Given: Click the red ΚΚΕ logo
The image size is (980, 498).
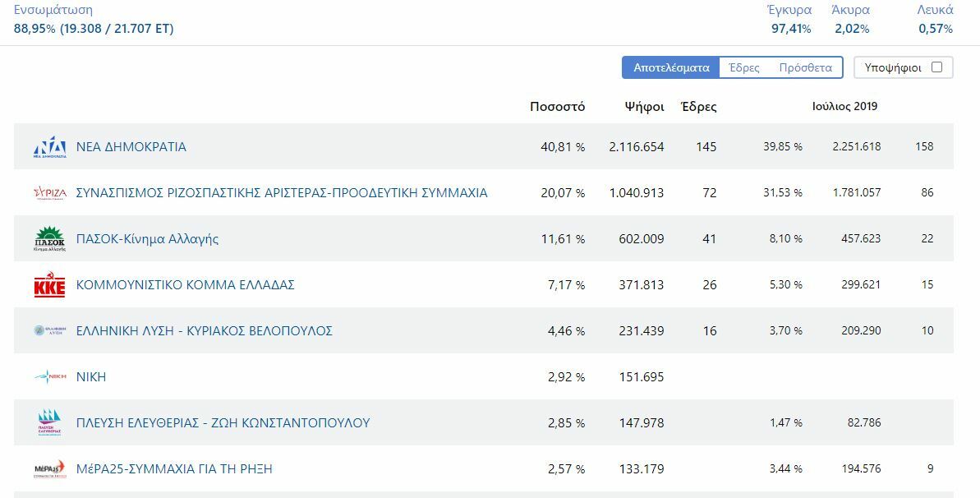Looking at the screenshot, I should [x=49, y=285].
